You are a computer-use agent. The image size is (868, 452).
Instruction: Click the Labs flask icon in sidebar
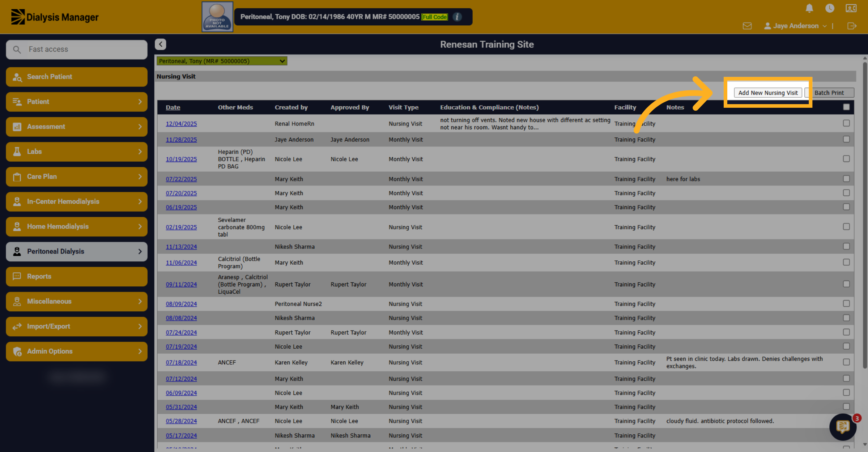(17, 152)
